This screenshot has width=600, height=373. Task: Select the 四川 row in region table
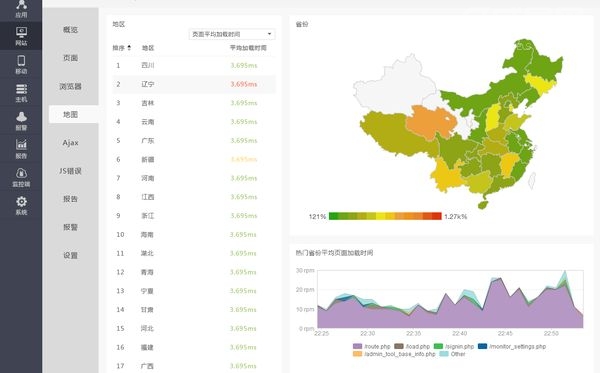coord(194,65)
